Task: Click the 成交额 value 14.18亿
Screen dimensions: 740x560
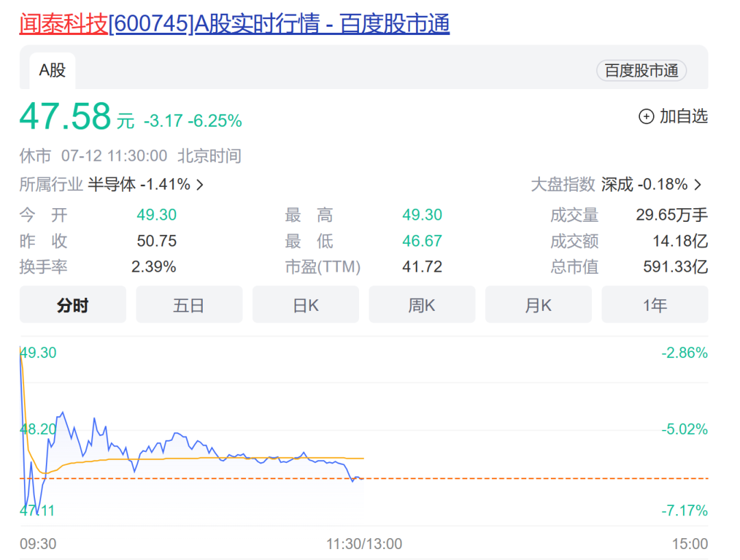Action: 680,241
